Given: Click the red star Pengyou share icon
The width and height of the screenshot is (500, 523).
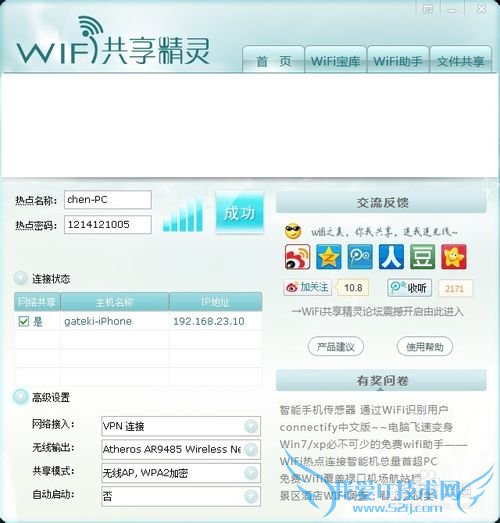Looking at the screenshot, I should pyautogui.click(x=454, y=256).
